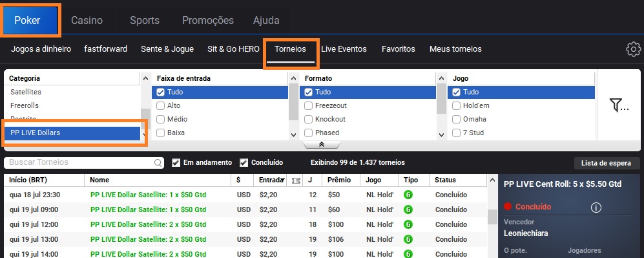Tick the 7 Stud game checkbox

click(x=456, y=133)
